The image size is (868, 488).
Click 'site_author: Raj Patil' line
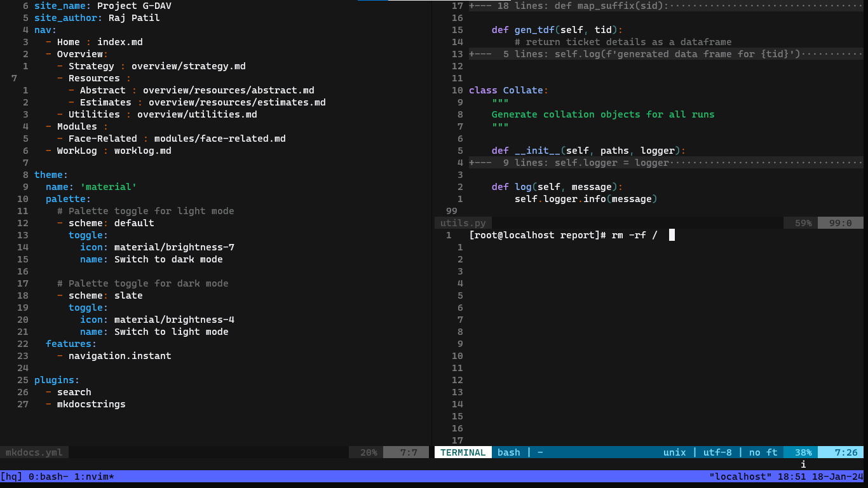pos(97,18)
